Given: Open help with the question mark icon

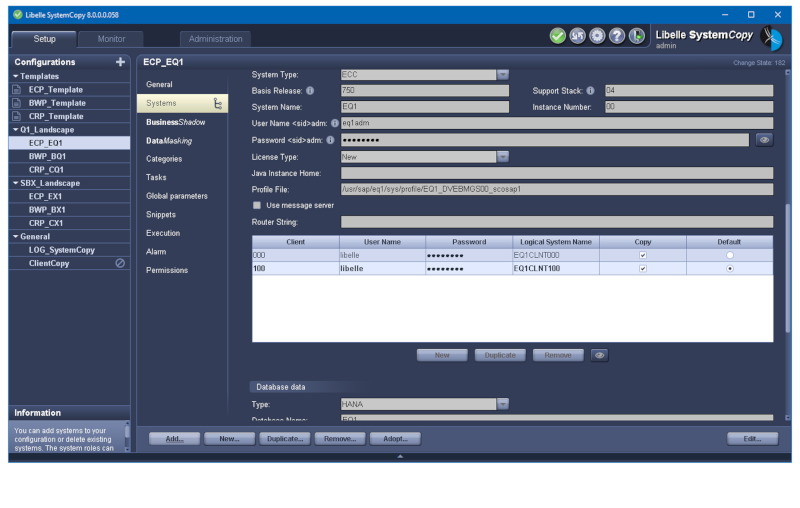Looking at the screenshot, I should click(x=617, y=36).
